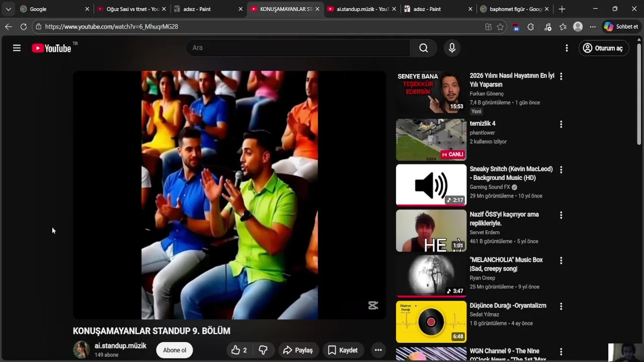Click the Paylaş share button

pyautogui.click(x=298, y=350)
